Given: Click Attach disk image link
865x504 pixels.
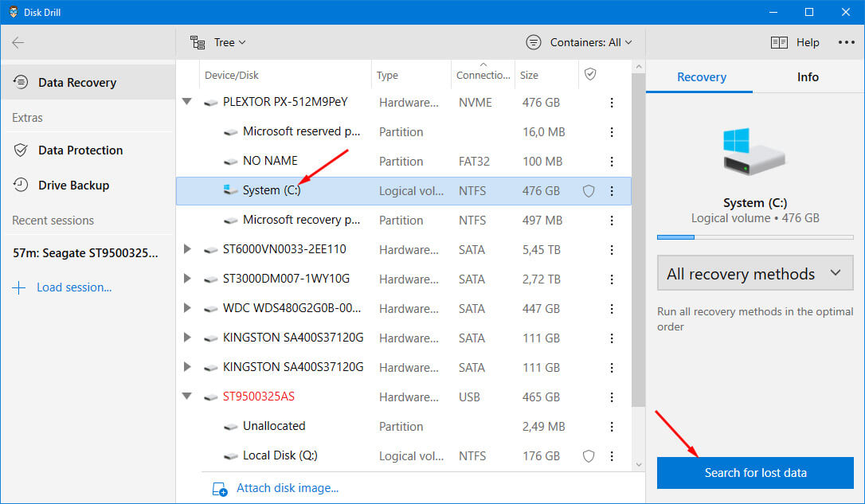Looking at the screenshot, I should [287, 488].
